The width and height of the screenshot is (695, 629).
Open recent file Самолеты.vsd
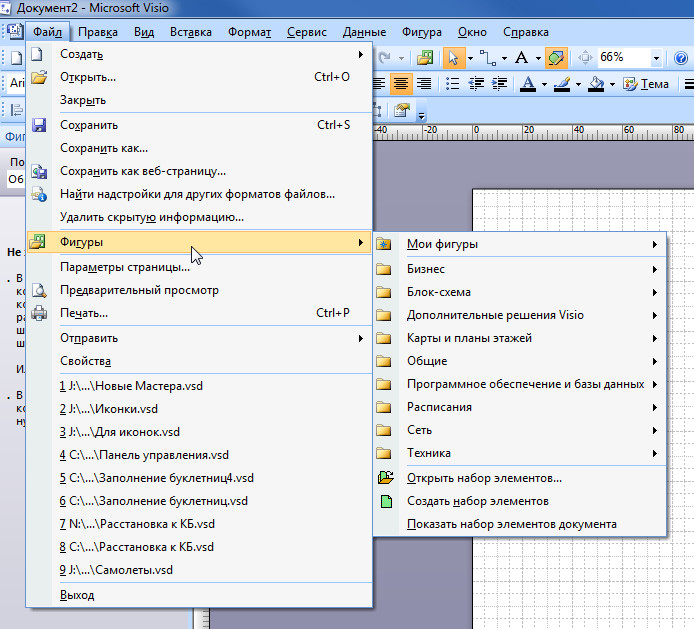tap(199, 570)
